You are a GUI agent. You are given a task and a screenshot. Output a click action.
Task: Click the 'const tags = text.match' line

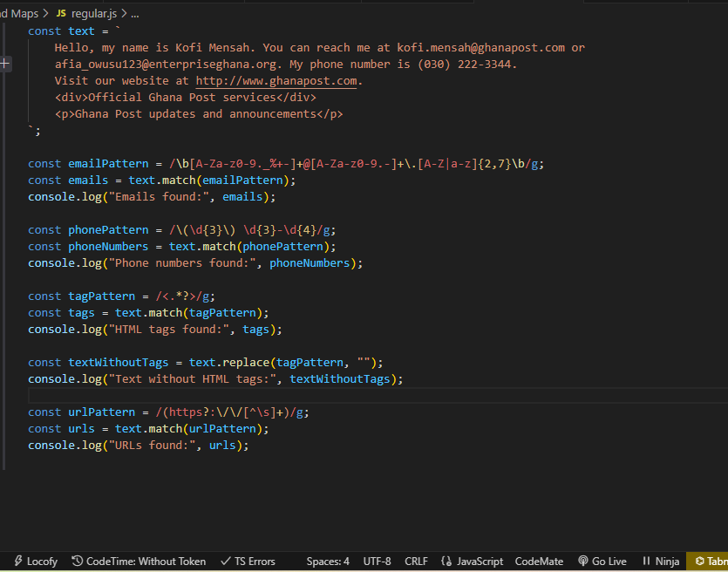coord(148,313)
